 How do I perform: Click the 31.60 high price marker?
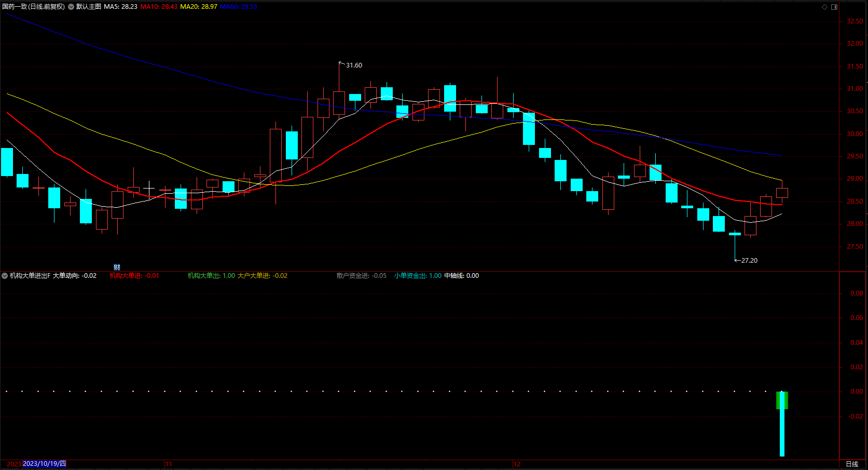(x=354, y=65)
